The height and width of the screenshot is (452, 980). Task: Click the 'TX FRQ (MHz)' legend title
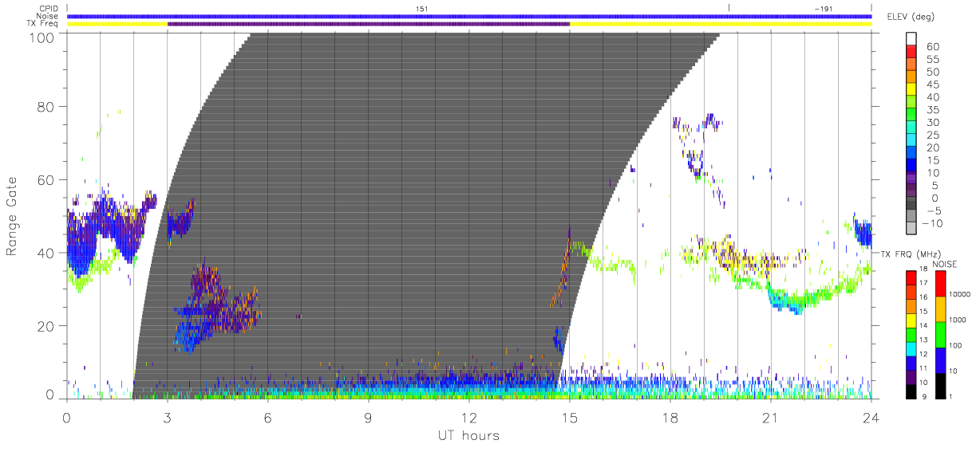click(911, 254)
